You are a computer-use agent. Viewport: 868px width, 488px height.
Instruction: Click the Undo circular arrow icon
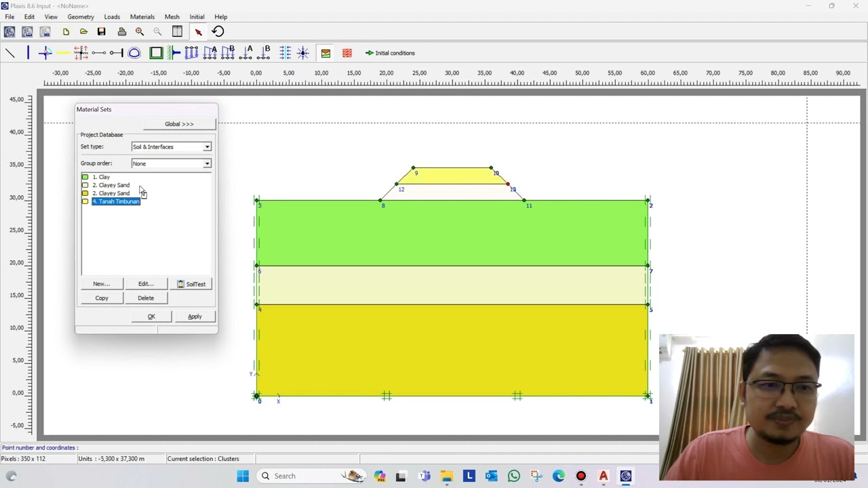click(218, 32)
